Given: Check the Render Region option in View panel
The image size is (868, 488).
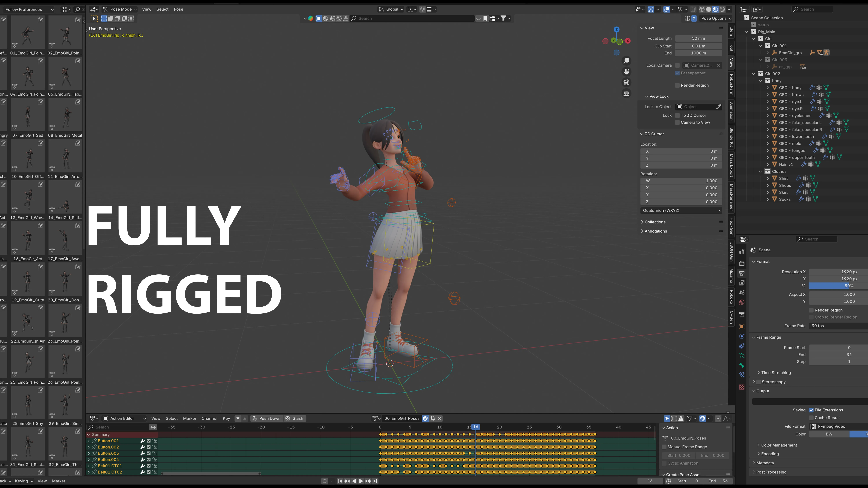Looking at the screenshot, I should (677, 85).
